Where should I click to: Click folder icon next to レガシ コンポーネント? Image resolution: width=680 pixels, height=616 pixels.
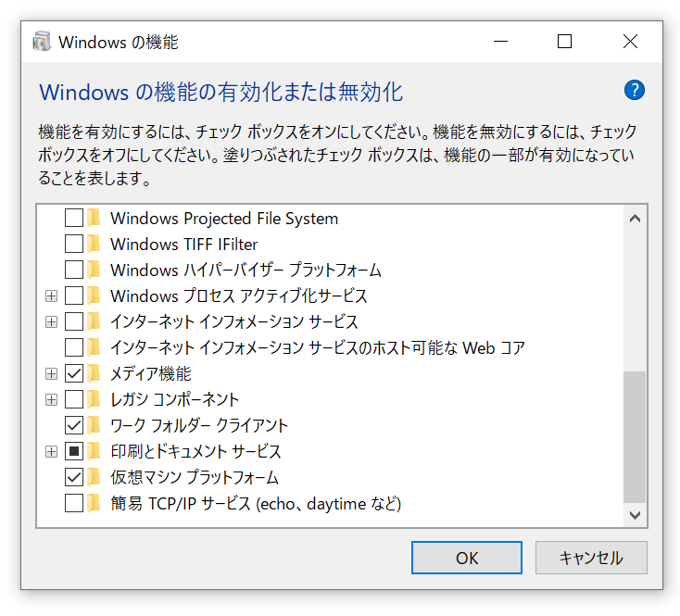(x=94, y=399)
